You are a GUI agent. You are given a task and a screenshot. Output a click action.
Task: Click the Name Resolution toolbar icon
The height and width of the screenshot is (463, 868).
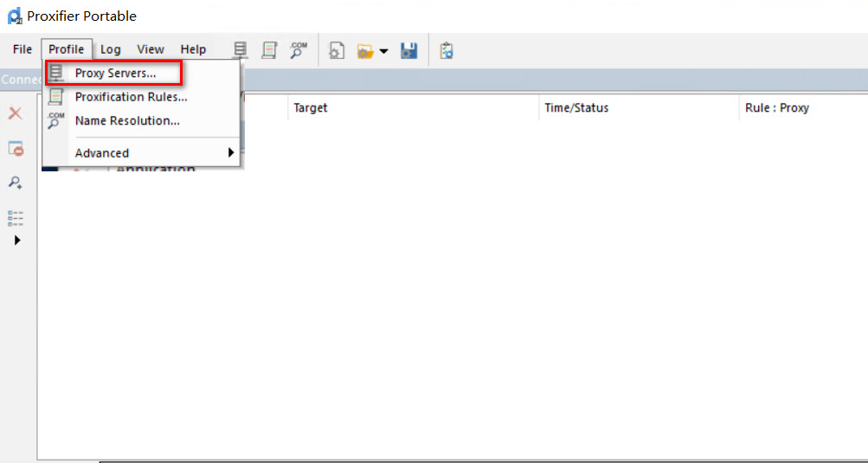point(298,50)
